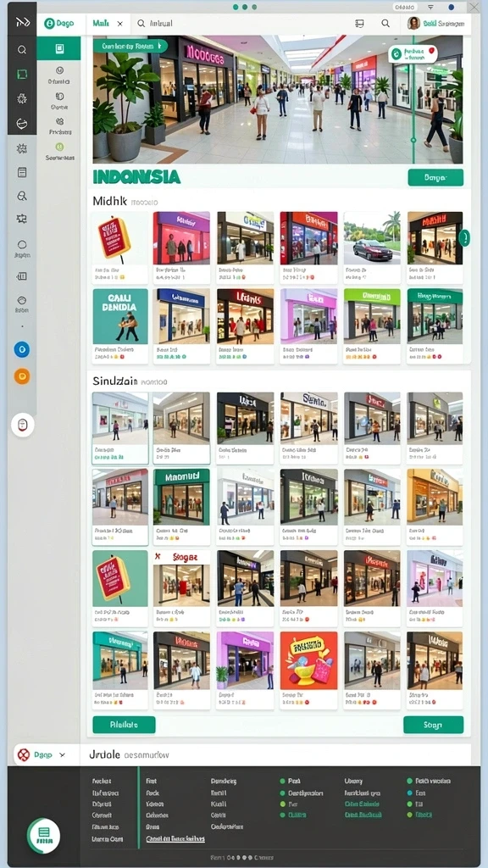Click the book-panel icon in gray sidebar
This screenshot has height=868, width=488.
point(22,276)
